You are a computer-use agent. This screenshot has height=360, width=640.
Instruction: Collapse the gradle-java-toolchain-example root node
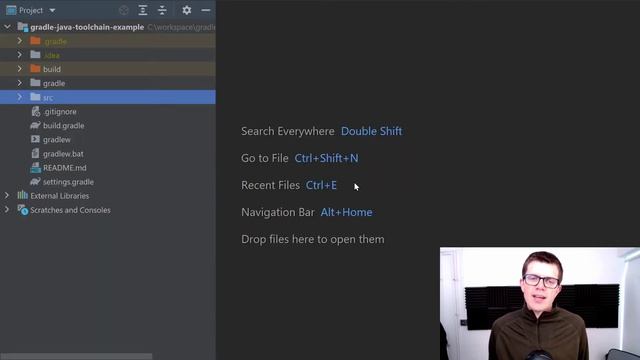tap(7, 27)
